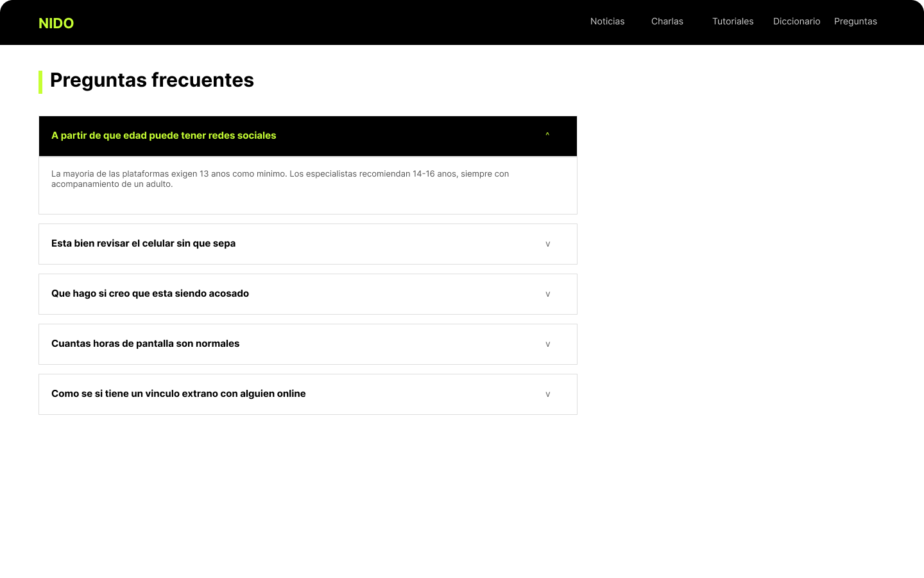Open the Charlas nav item
This screenshot has width=924, height=578.
click(667, 21)
